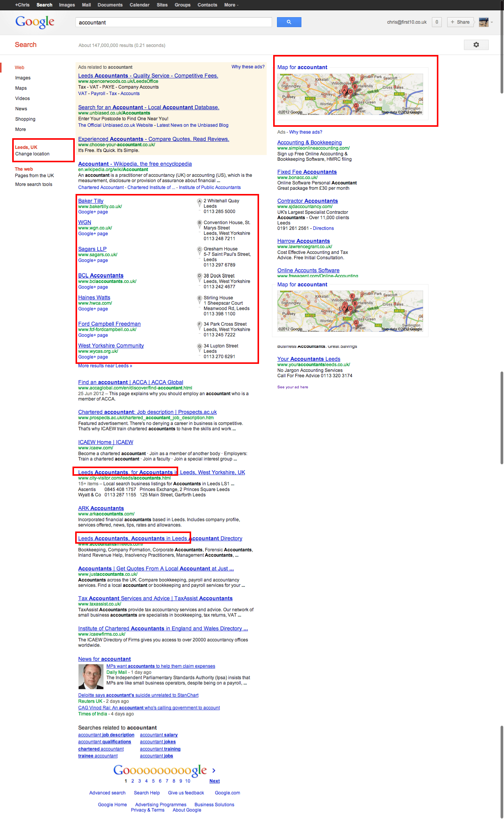The image size is (504, 819).
Task: Click the blue search magnifier button
Action: pos(289,22)
